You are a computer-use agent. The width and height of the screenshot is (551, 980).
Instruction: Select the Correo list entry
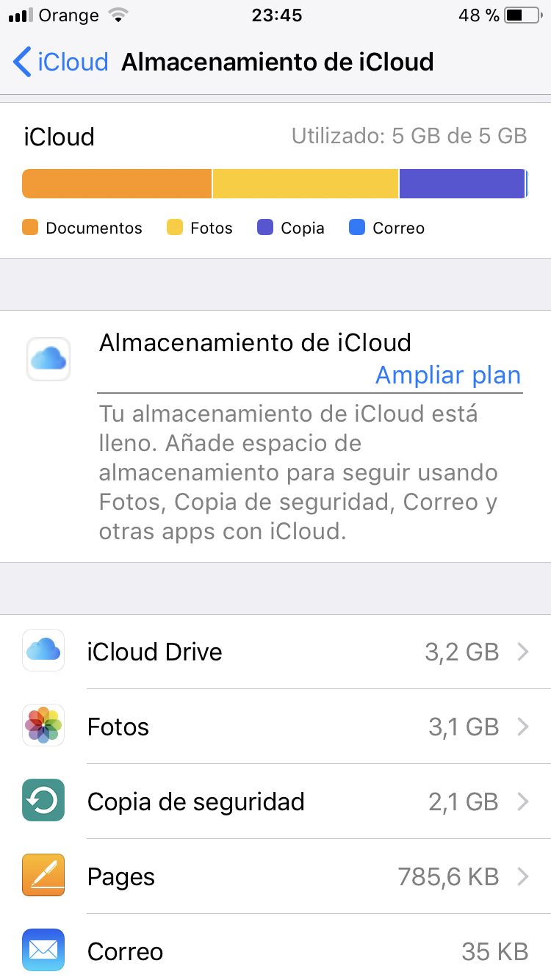[125, 951]
